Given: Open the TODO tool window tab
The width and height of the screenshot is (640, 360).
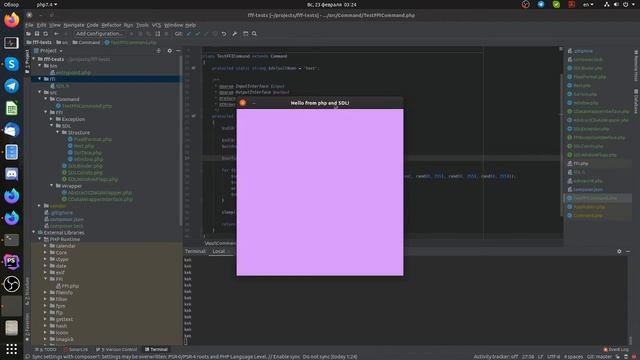Looking at the screenshot, I should point(46,349).
